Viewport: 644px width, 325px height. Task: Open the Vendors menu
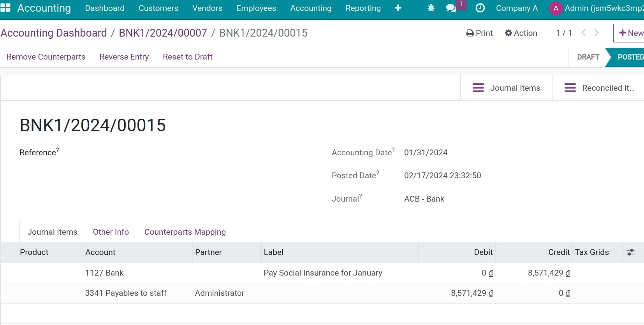tap(208, 8)
